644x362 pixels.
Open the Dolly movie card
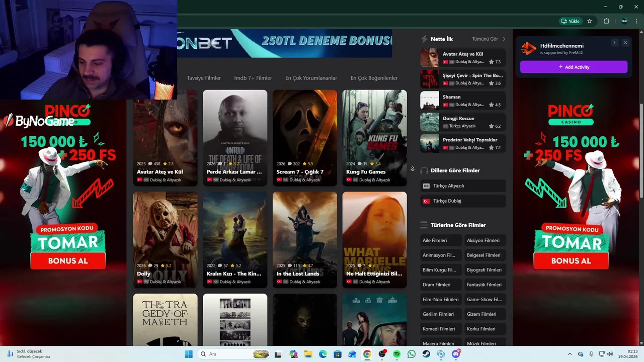(165, 239)
